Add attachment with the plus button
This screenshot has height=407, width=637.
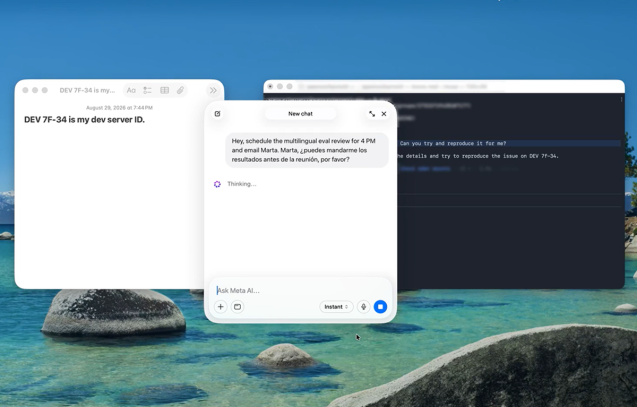[221, 307]
